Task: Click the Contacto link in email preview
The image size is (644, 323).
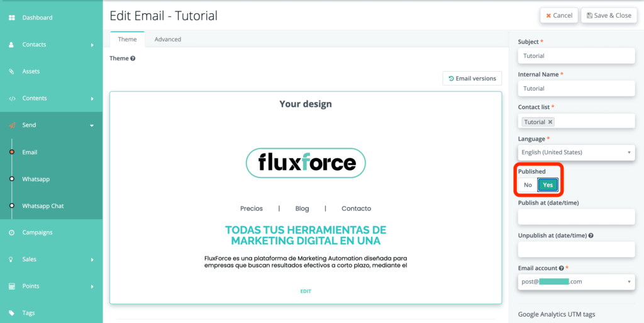Action: 356,209
